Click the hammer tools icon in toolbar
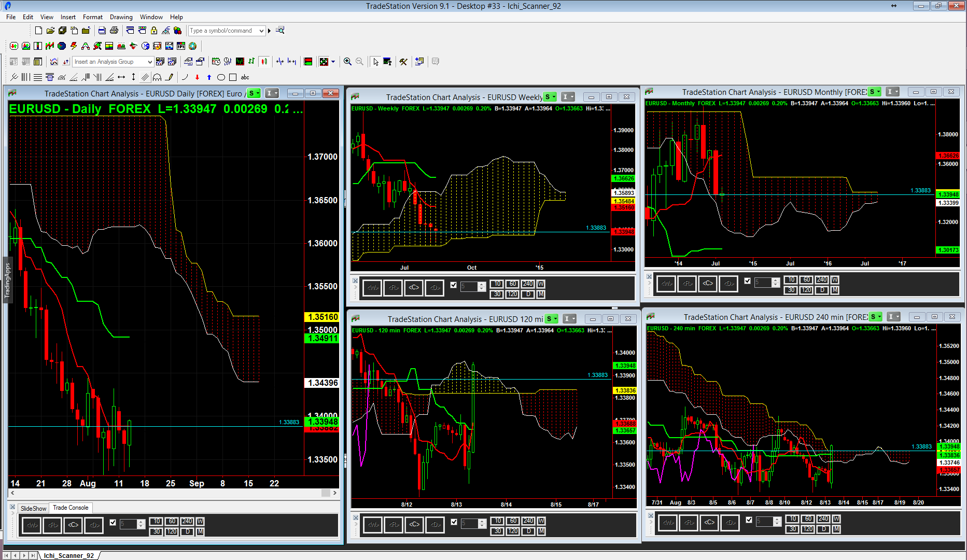967x560 pixels. tap(403, 62)
